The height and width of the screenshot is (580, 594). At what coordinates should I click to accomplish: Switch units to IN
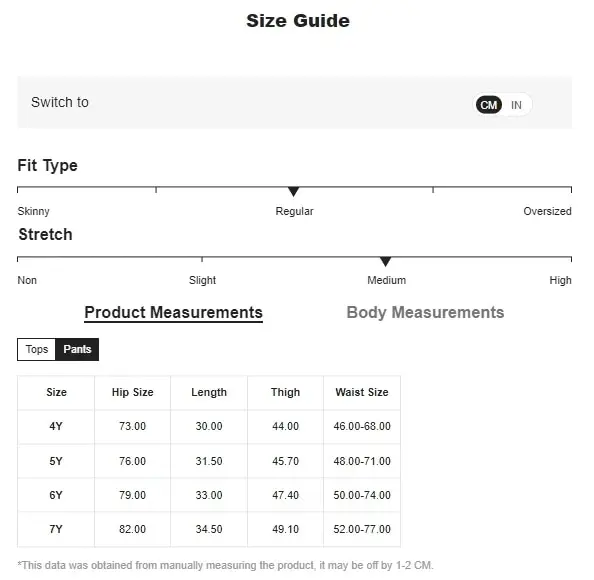[516, 105]
